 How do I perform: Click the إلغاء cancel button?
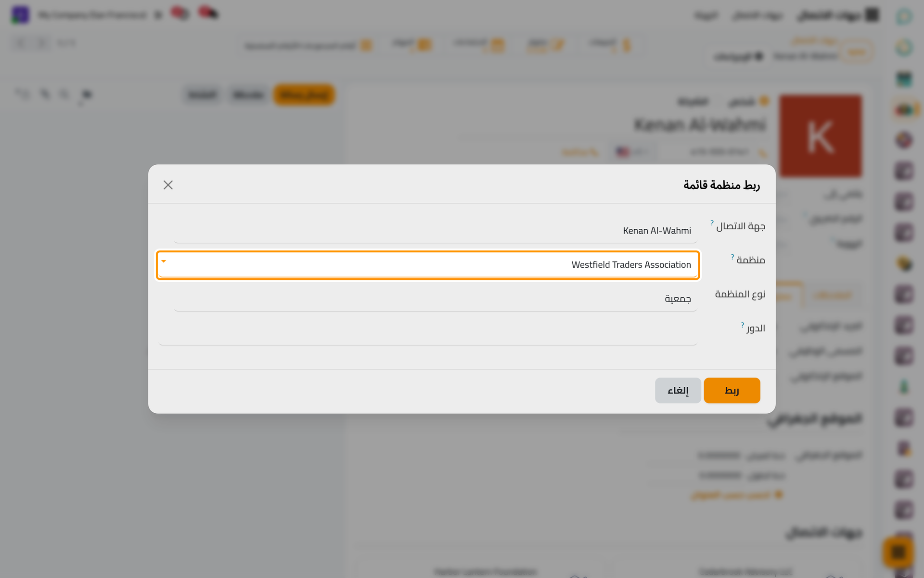(x=678, y=390)
